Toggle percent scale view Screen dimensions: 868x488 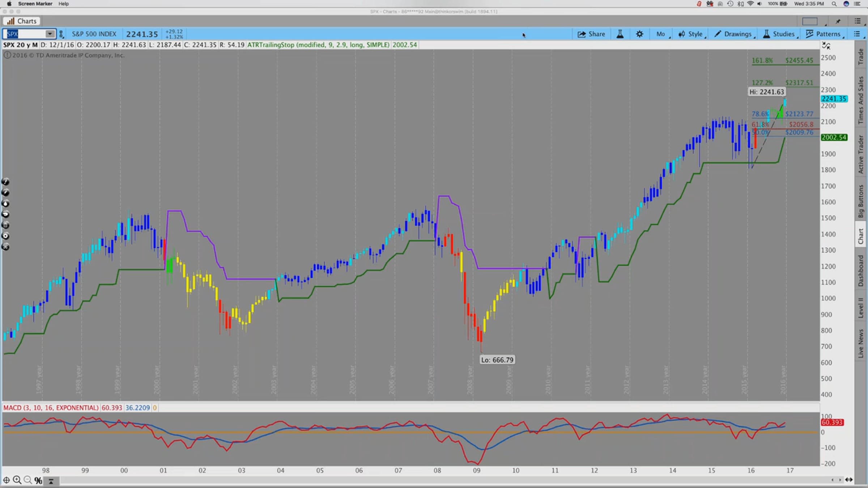click(x=38, y=480)
